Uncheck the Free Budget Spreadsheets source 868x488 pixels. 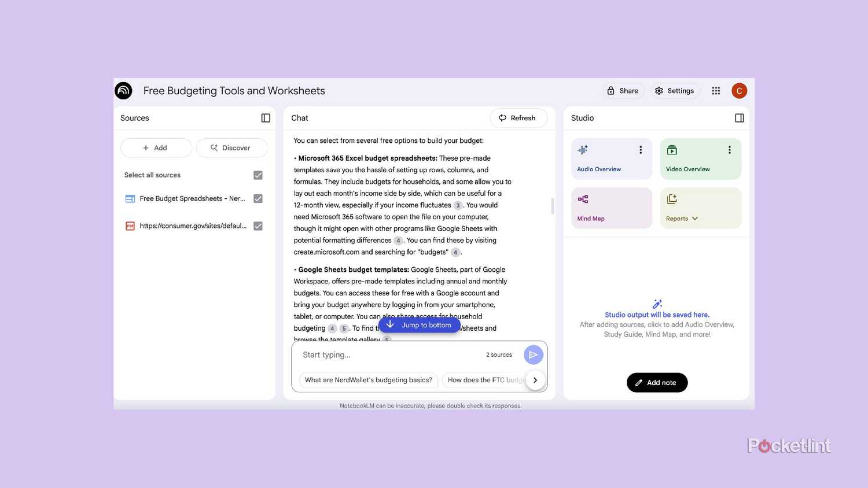pos(258,198)
